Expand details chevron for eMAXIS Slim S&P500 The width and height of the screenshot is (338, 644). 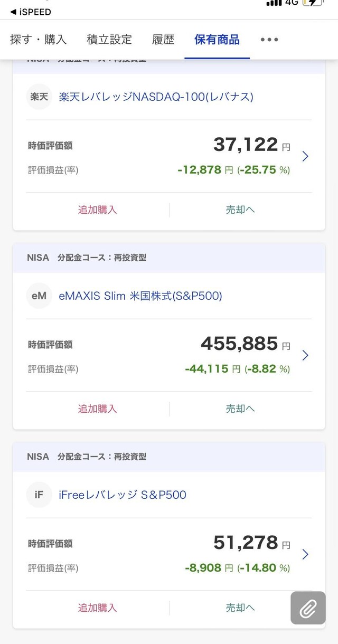point(305,355)
